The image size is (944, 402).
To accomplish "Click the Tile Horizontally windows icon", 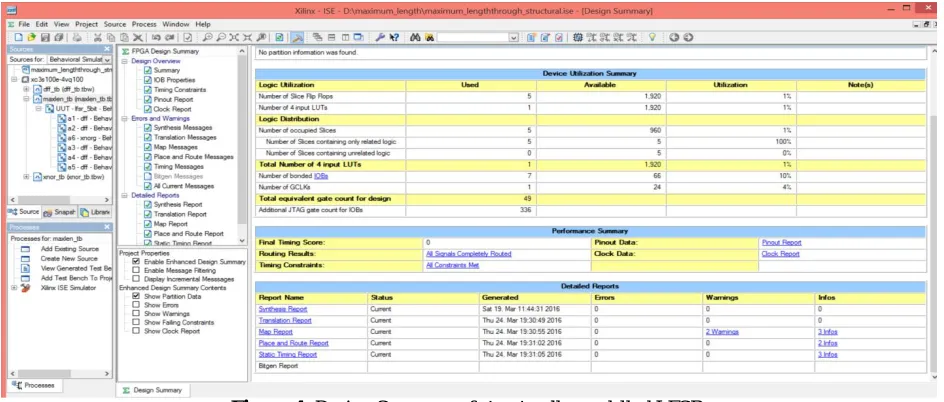I will [331, 37].
